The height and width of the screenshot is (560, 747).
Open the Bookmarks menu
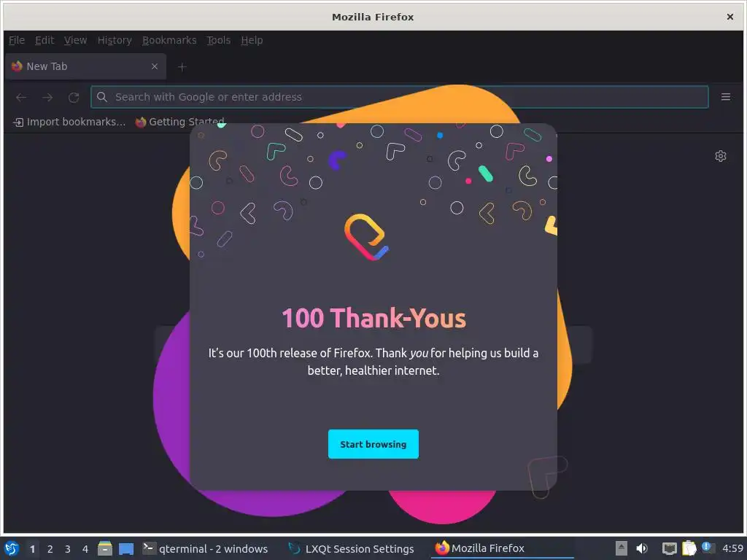169,41
